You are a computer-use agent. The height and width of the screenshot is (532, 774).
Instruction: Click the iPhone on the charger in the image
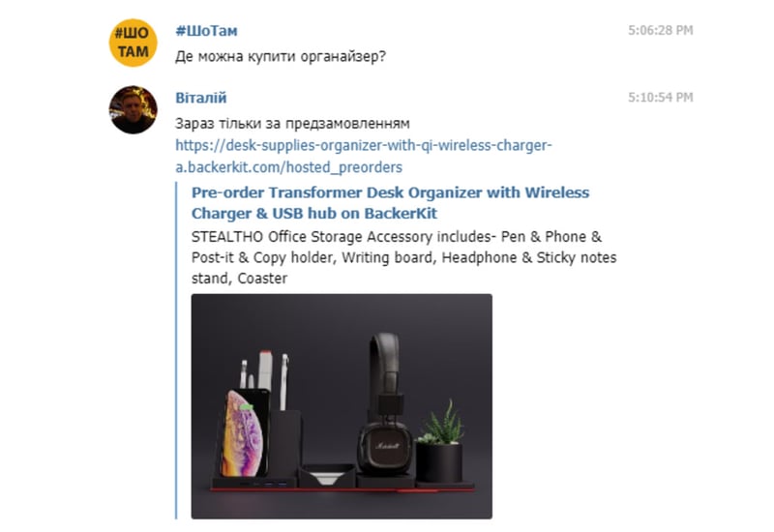pyautogui.click(x=245, y=433)
